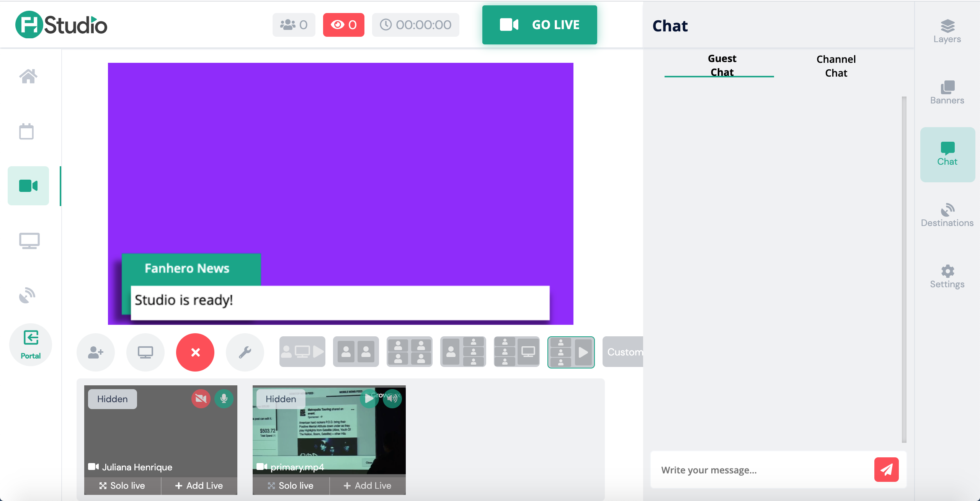Image resolution: width=980 pixels, height=501 pixels.
Task: Toggle audio on primary.mp4 thumbnail
Action: pos(392,399)
